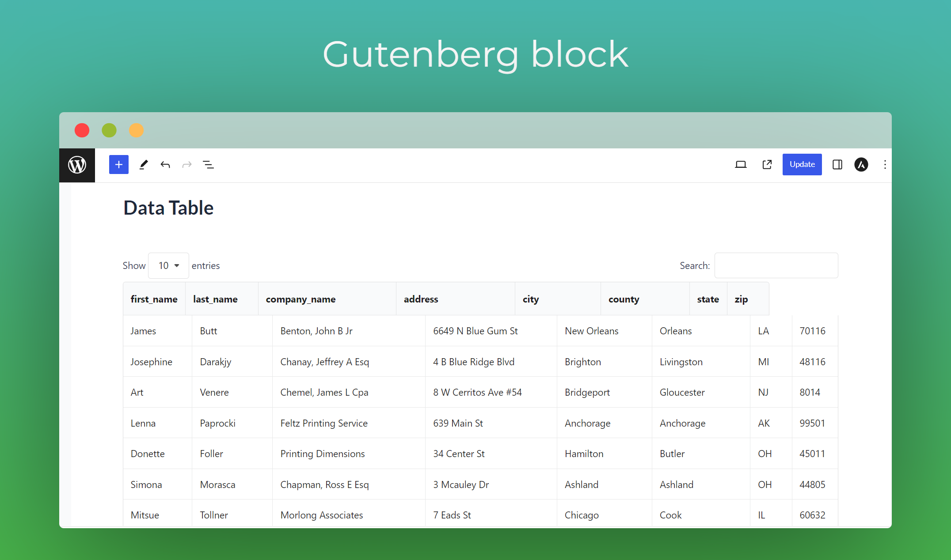Select the Edit (pencil) tool
Viewport: 951px width, 560px height.
(x=143, y=165)
